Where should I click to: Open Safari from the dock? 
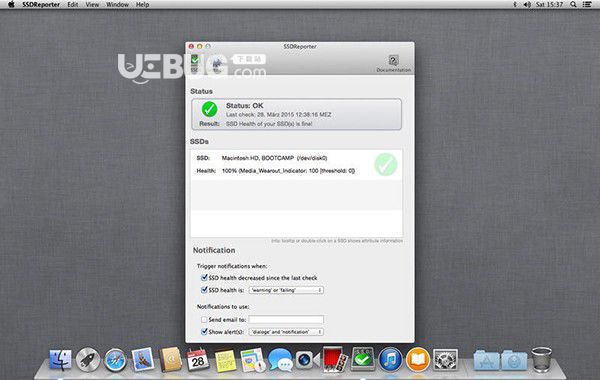pyautogui.click(x=115, y=360)
